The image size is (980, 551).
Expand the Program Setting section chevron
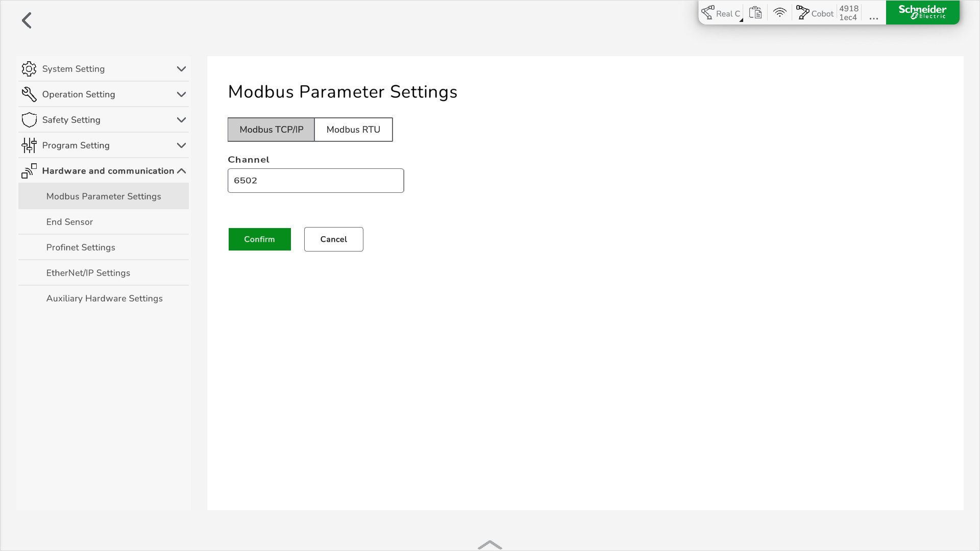click(181, 145)
